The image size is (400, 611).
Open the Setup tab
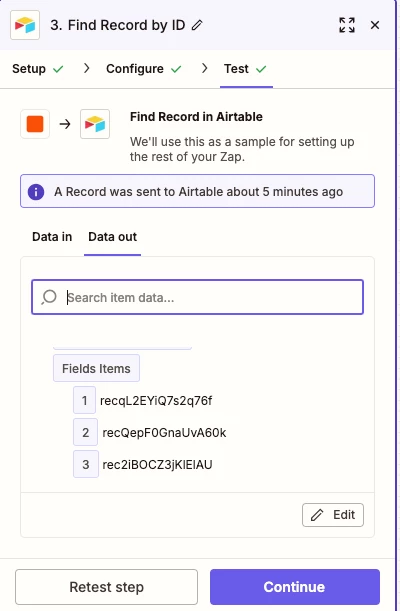point(37,69)
